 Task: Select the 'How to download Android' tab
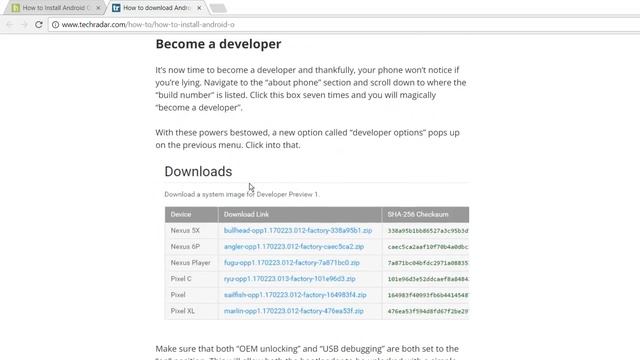(157, 8)
